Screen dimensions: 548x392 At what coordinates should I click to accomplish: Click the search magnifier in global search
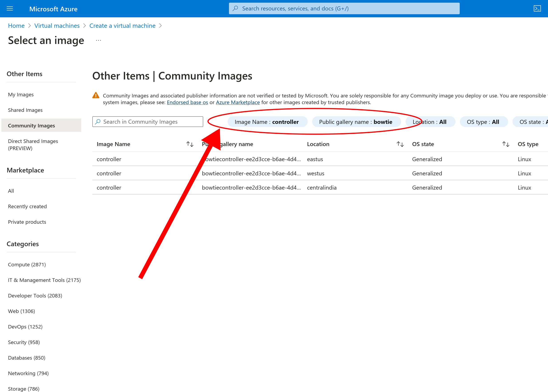pyautogui.click(x=235, y=8)
